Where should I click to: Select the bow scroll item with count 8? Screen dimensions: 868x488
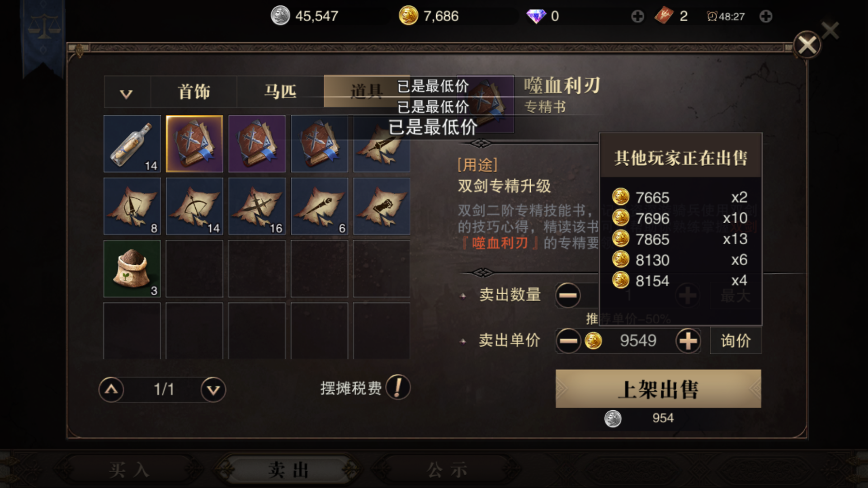click(132, 206)
